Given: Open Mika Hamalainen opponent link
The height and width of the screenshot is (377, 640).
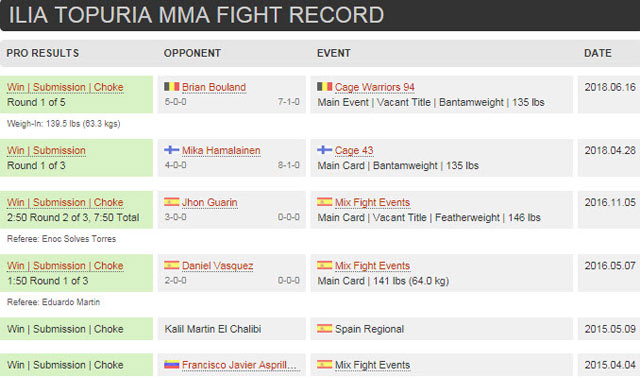Looking at the screenshot, I should click(x=221, y=151).
